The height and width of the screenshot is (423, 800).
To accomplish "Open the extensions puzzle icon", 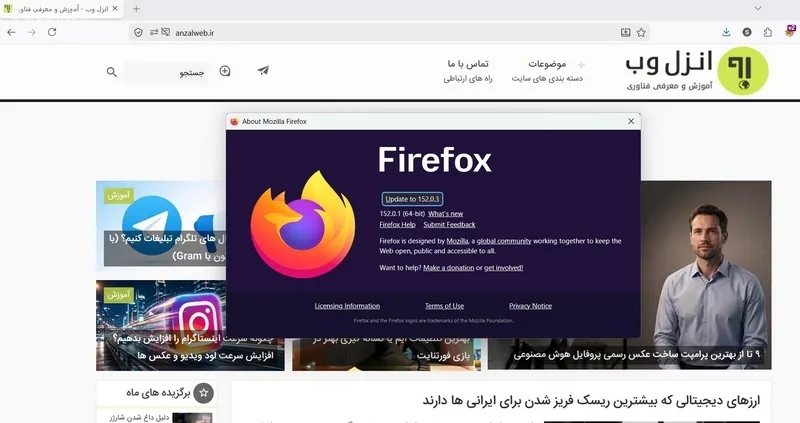I will (x=768, y=32).
